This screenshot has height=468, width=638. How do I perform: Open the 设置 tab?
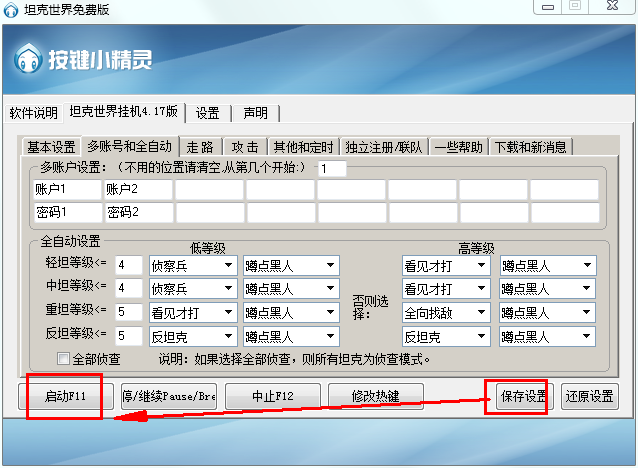(207, 112)
